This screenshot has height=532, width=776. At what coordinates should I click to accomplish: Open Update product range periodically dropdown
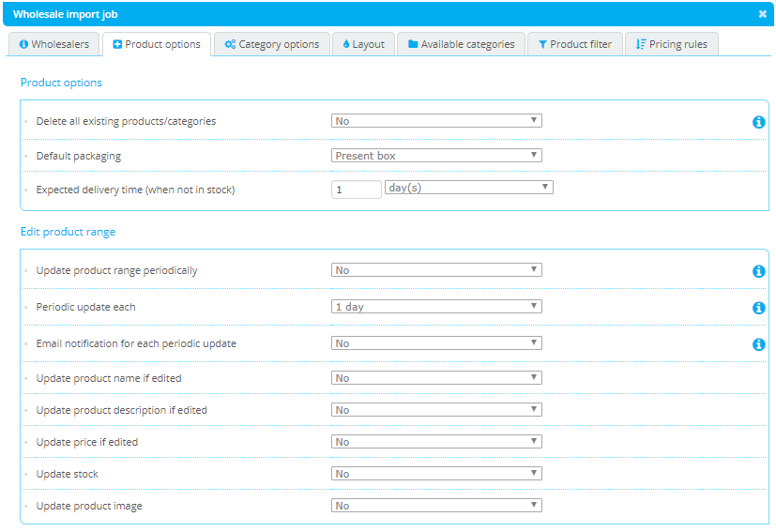[x=436, y=270]
